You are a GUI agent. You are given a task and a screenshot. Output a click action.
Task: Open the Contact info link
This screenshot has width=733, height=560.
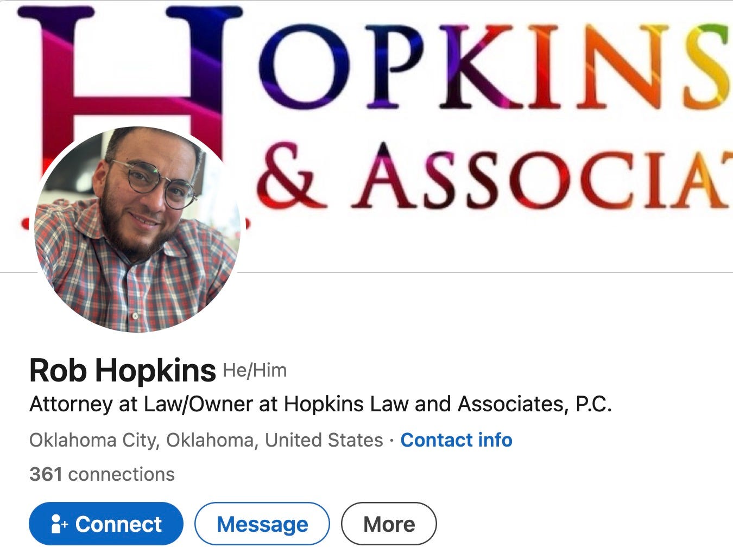coord(456,440)
